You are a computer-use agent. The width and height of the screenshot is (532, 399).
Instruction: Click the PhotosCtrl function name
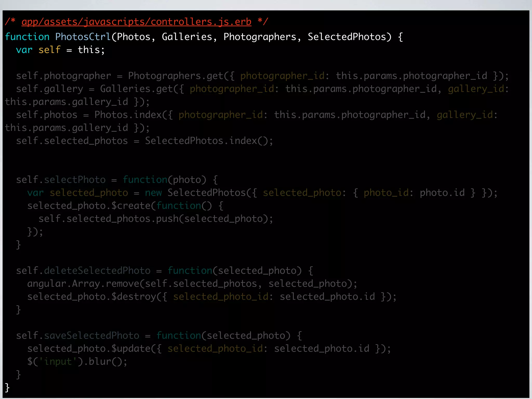(83, 37)
